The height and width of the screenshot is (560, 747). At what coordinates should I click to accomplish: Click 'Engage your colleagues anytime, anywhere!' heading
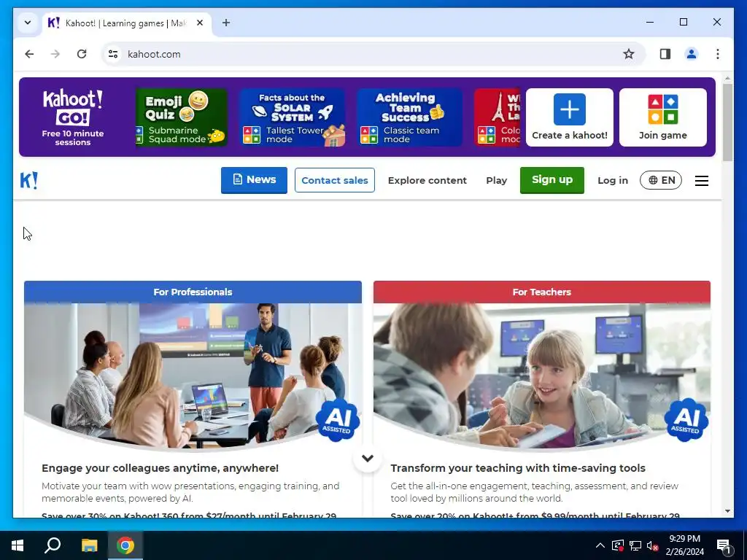(x=160, y=468)
